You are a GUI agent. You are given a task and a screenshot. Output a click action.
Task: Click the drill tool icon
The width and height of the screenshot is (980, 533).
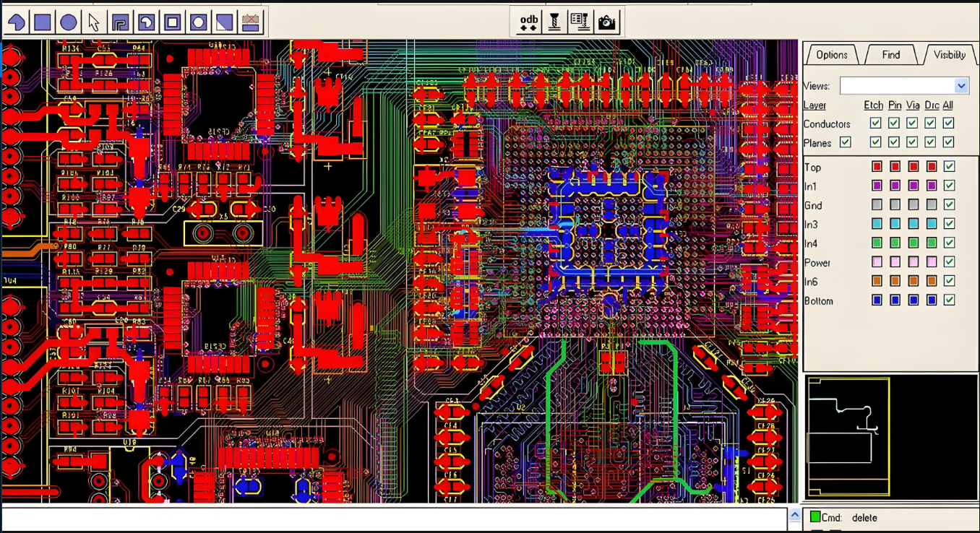[554, 22]
